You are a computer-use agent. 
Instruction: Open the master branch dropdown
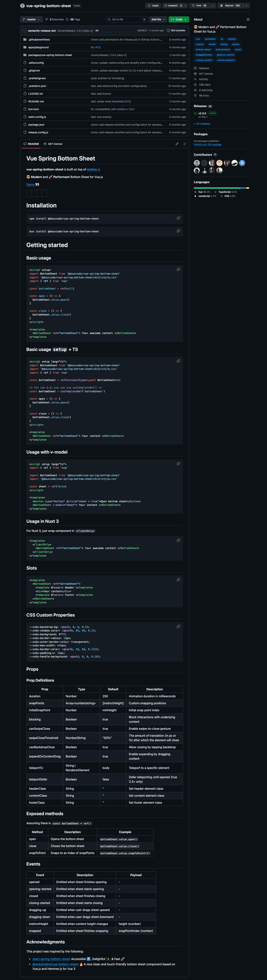31,19
